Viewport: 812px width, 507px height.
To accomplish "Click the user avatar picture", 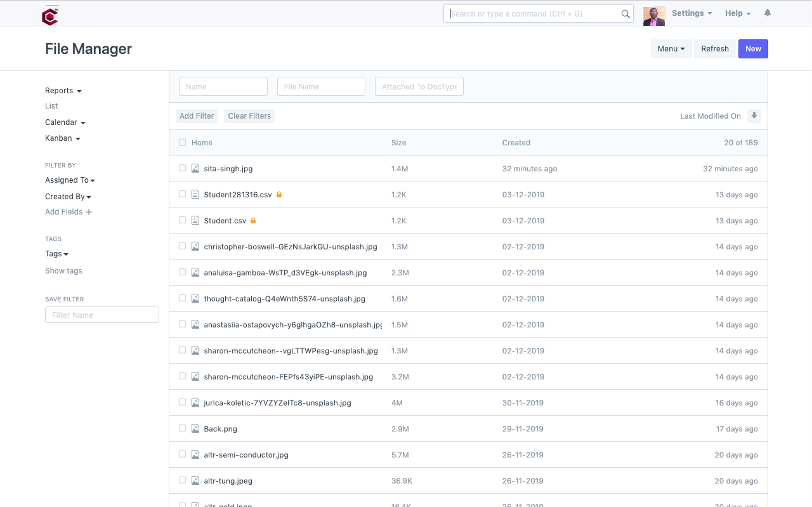I will [654, 15].
